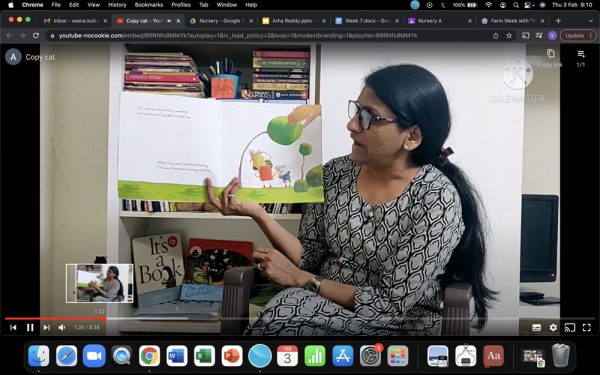This screenshot has height=375, width=600.
Task: Cast video with Play on TV icon
Action: click(570, 328)
